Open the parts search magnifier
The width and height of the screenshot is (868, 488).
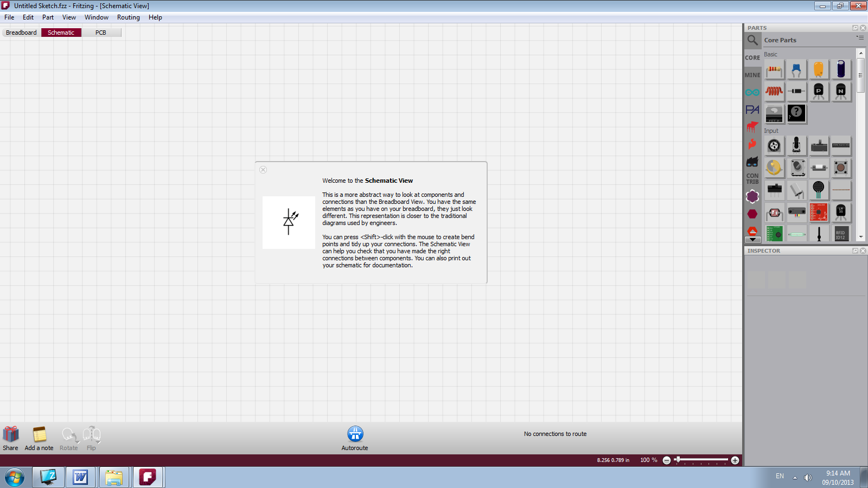click(752, 40)
